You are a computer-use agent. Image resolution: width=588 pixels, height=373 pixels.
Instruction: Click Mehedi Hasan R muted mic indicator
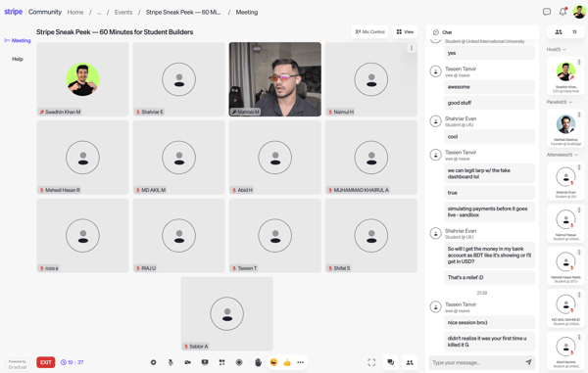tap(41, 190)
